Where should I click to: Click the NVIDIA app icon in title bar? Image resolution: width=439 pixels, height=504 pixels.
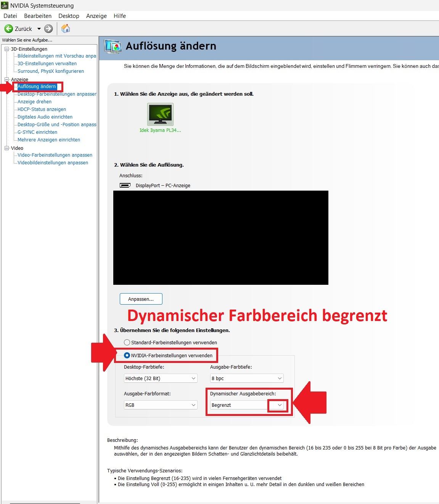5,5
